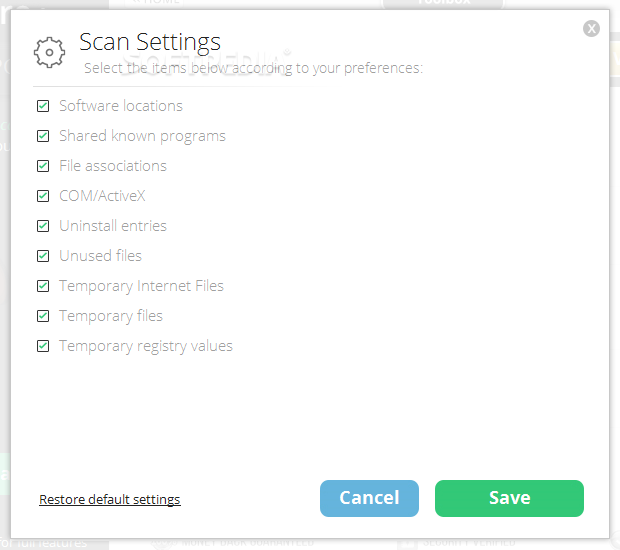Click the Scan Settings title text
Image resolution: width=620 pixels, height=550 pixels.
pos(150,42)
